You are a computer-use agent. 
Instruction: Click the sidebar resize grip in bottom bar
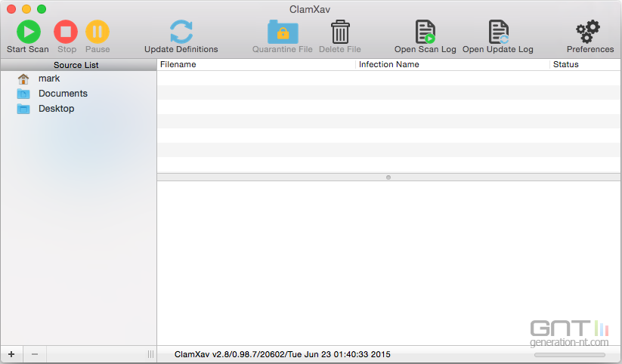pyautogui.click(x=150, y=354)
